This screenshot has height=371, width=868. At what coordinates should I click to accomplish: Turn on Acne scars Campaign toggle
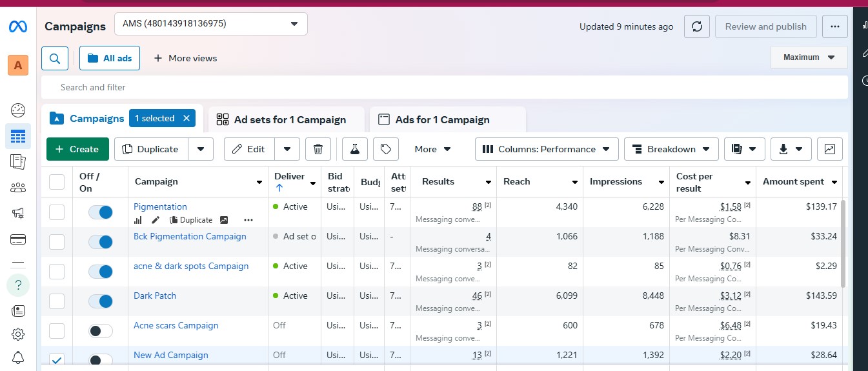pyautogui.click(x=101, y=331)
